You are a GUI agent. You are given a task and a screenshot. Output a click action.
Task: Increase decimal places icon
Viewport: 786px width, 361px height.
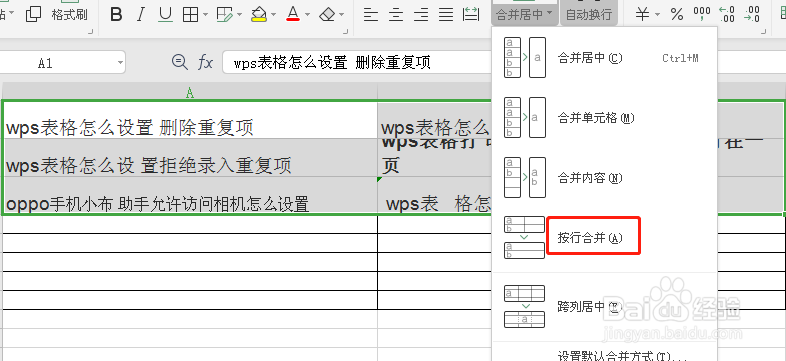click(x=727, y=15)
